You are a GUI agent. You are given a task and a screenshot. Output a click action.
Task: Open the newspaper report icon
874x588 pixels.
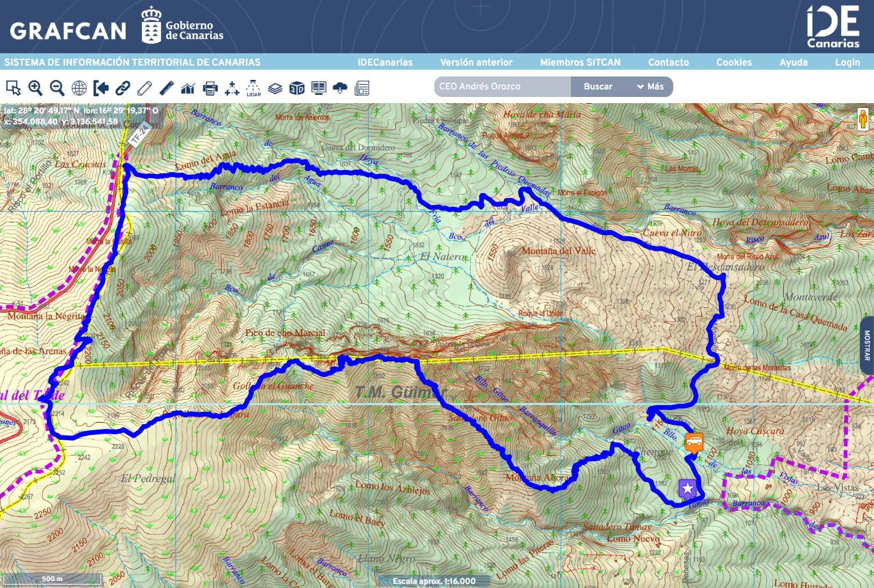click(x=362, y=88)
